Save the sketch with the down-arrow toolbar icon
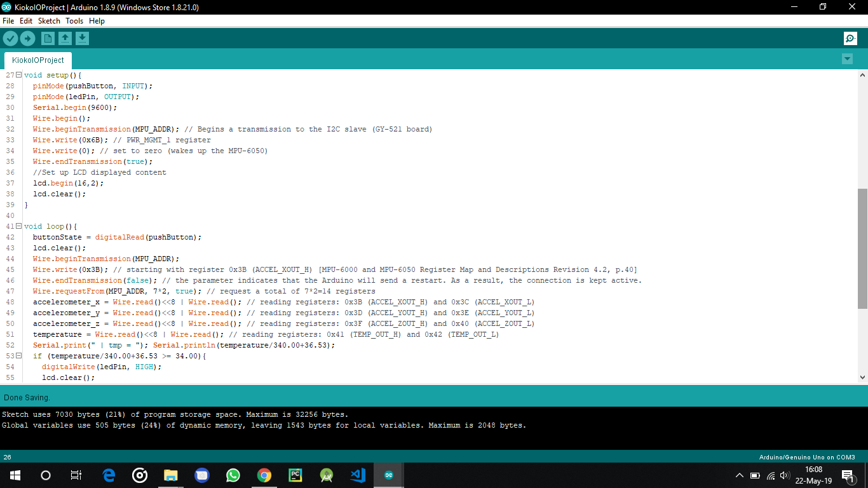Screen dimensions: 868x488 82,39
